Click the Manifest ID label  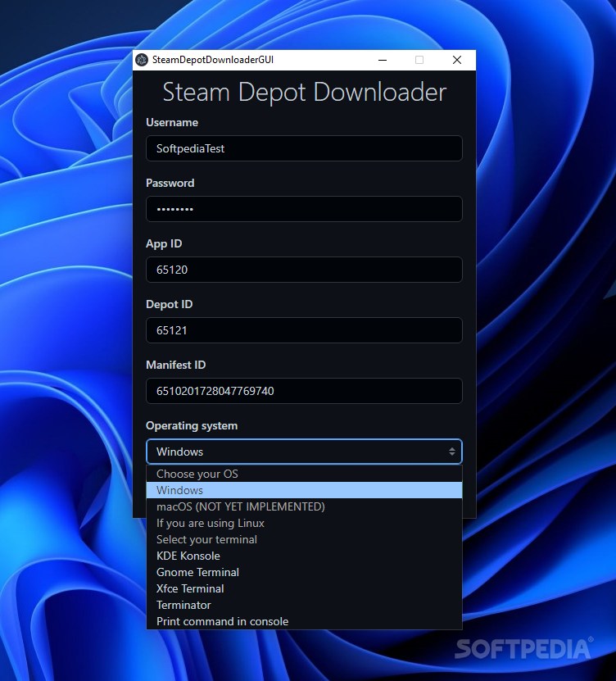[176, 365]
